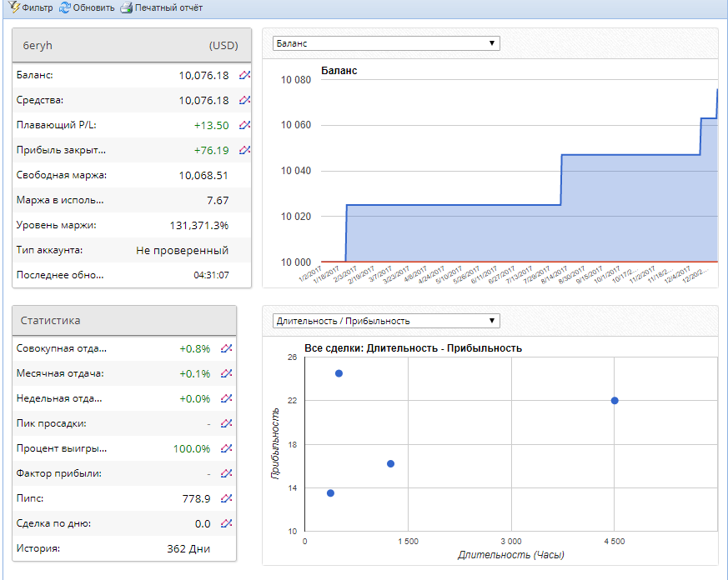Open chart icon next to Пипс value

click(x=226, y=498)
